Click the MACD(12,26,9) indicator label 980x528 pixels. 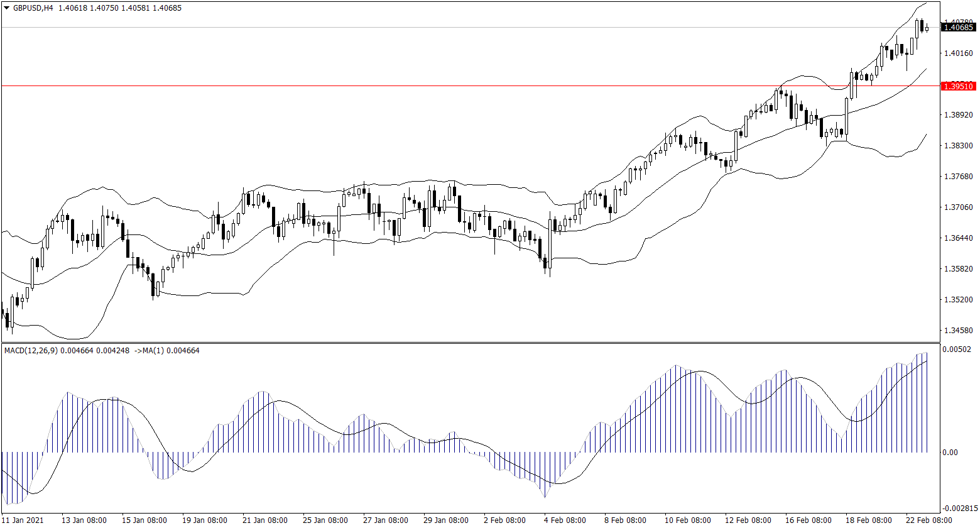click(31, 350)
